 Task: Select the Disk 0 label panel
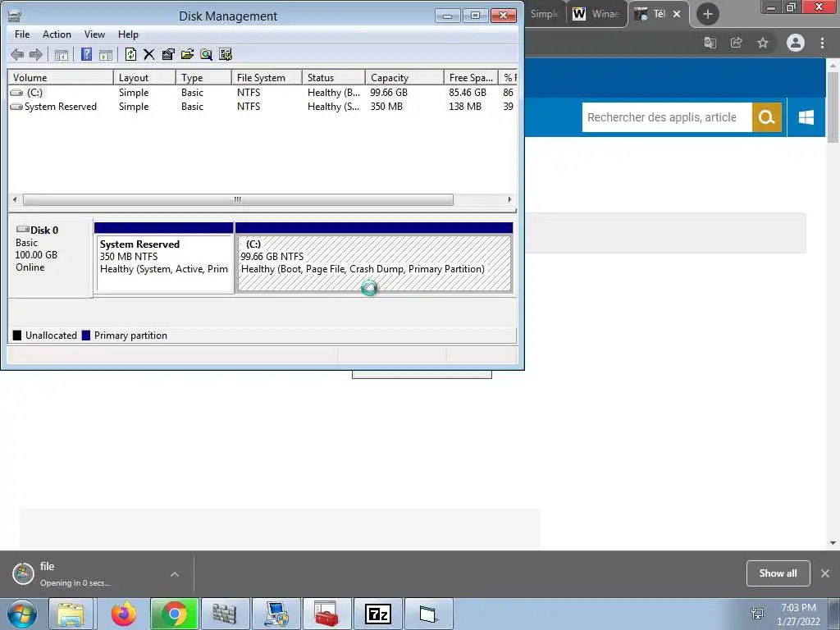coord(50,257)
